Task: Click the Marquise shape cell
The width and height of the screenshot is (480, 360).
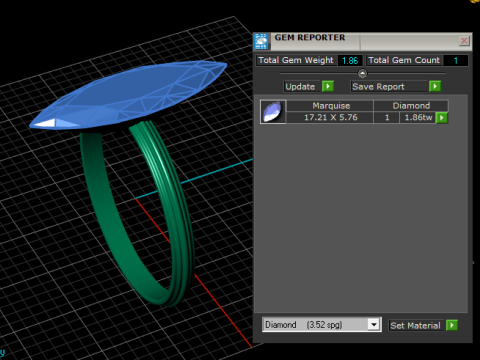Action: tap(330, 106)
